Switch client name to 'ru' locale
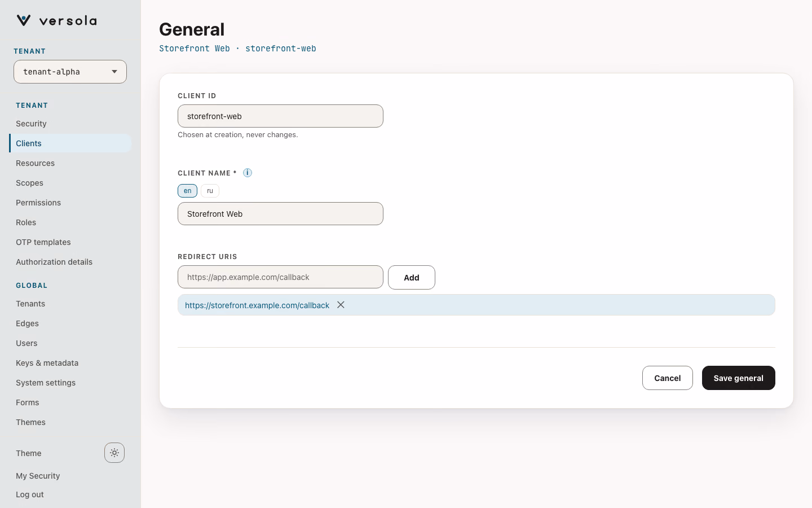The height and width of the screenshot is (508, 812). tap(210, 191)
